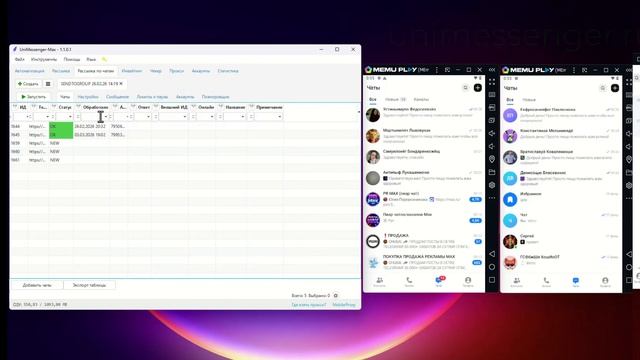Select Новые tab in right MEmu chats
Image resolution: width=640 pixels, height=360 pixels.
(529, 100)
